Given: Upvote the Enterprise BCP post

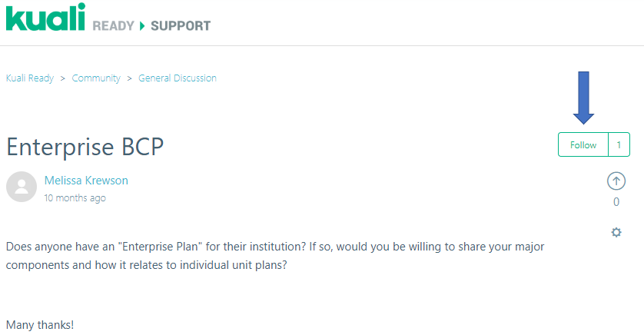Looking at the screenshot, I should tap(616, 181).
